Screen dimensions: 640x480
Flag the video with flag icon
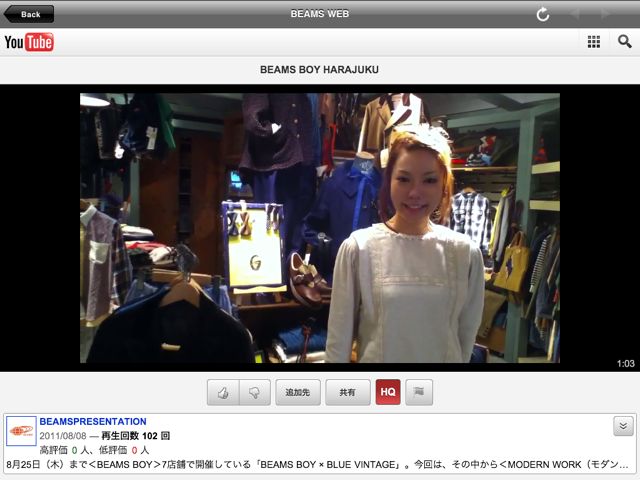(x=419, y=392)
